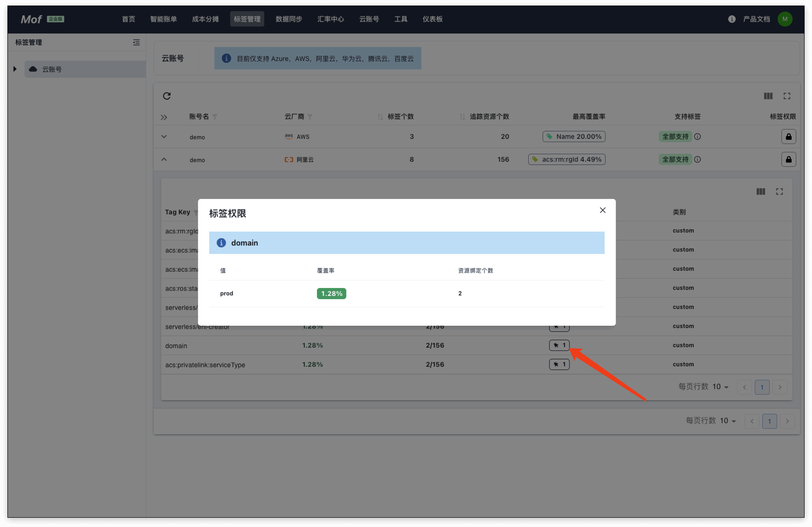Image resolution: width=812 pixels, height=527 pixels.
Task: Open the 数据同步 menu
Action: click(x=289, y=19)
